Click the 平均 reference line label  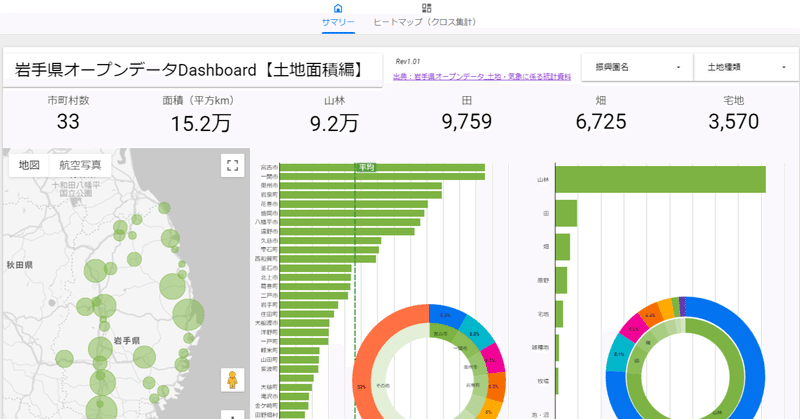pyautogui.click(x=366, y=167)
